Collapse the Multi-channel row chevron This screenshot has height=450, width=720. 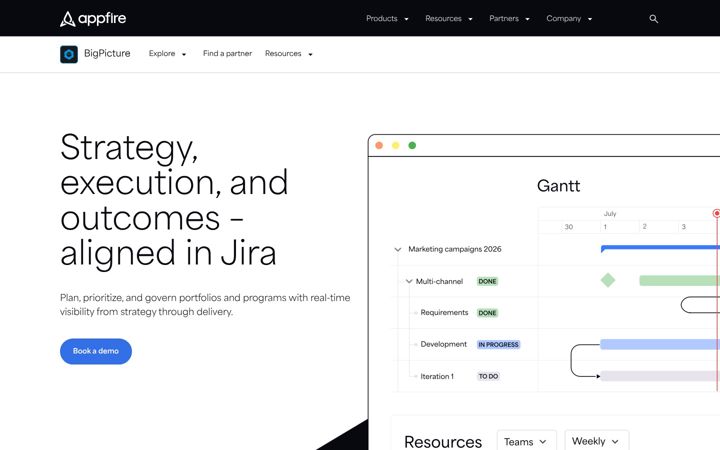pyautogui.click(x=409, y=281)
